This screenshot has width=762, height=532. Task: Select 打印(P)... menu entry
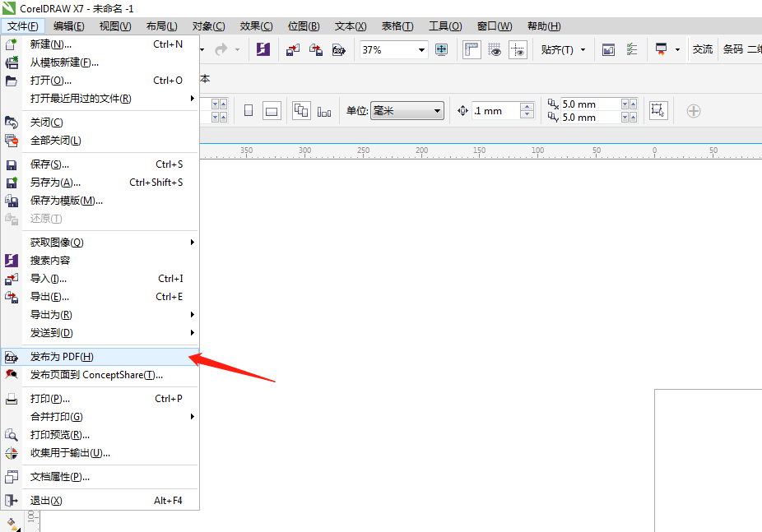pyautogui.click(x=100, y=399)
